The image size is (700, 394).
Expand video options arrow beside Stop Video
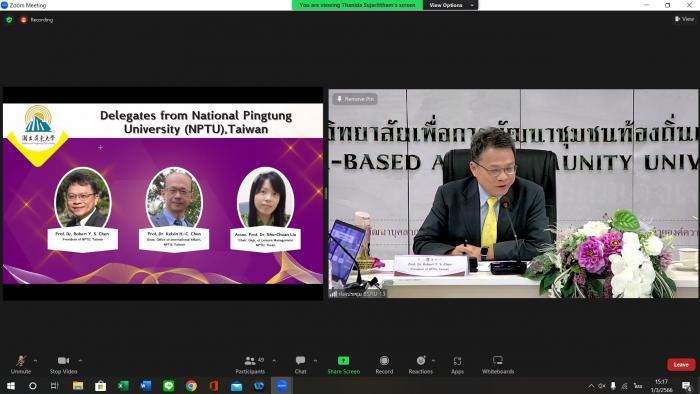(80, 361)
